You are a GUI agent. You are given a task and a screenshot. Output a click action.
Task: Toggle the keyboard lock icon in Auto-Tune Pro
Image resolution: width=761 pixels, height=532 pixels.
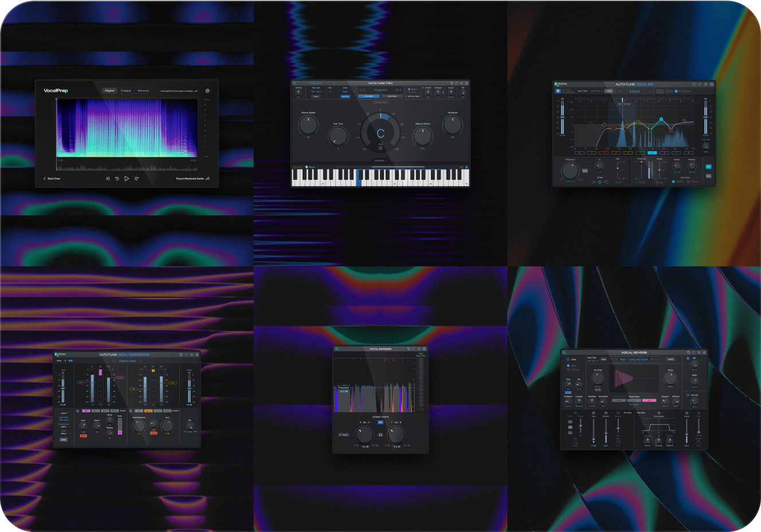click(466, 167)
